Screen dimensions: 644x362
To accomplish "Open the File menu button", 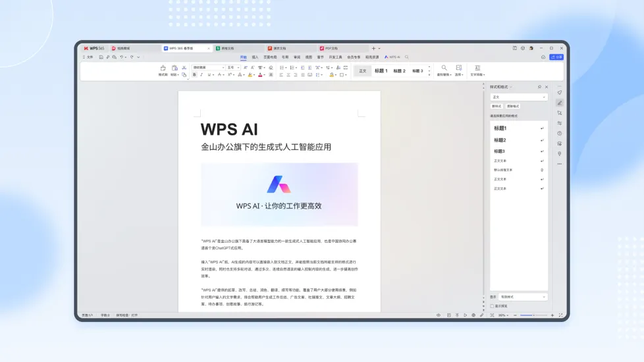I will coord(88,57).
